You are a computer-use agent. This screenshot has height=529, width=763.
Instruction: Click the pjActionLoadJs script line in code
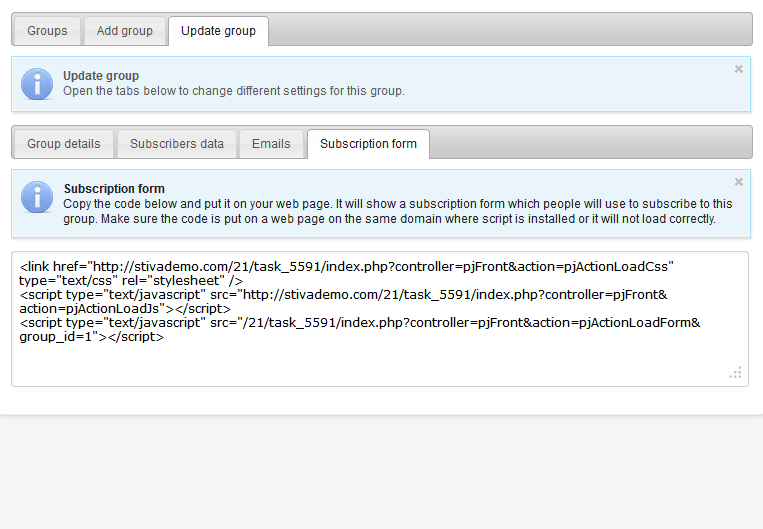coord(125,309)
